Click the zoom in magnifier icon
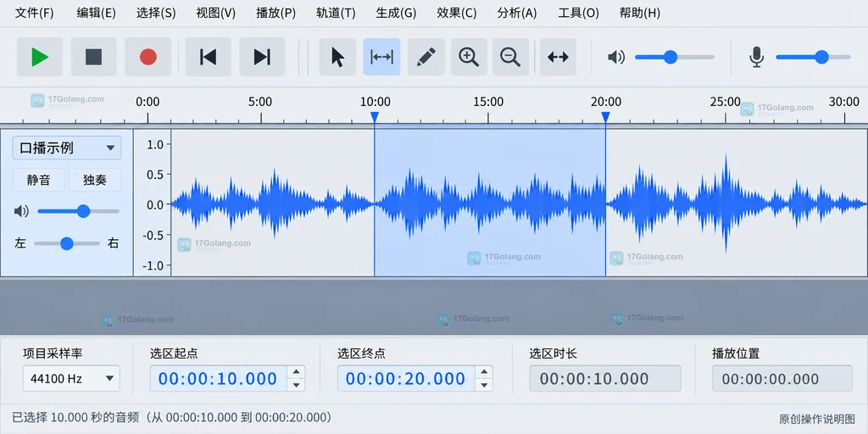 [469, 57]
